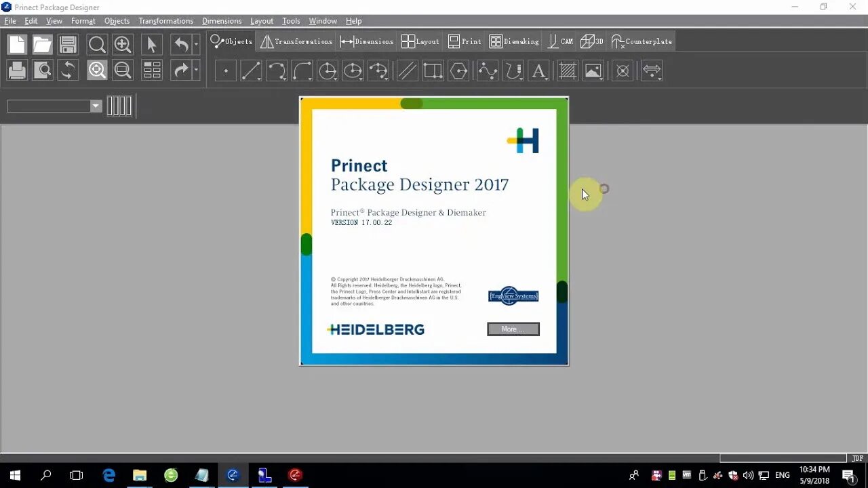Click the JDF indicator in the status bar
The image size is (868, 488).
pos(859,458)
